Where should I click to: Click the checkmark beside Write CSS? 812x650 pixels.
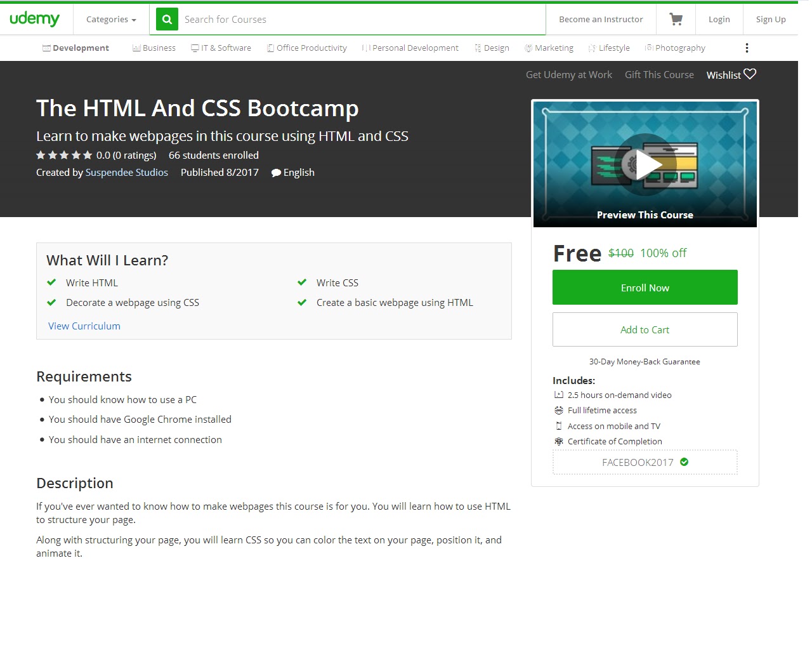302,282
